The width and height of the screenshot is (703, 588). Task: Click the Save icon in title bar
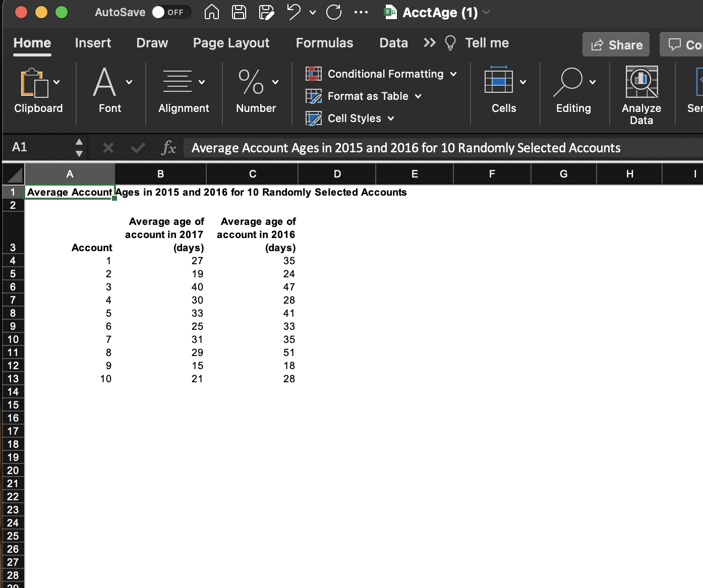[239, 12]
